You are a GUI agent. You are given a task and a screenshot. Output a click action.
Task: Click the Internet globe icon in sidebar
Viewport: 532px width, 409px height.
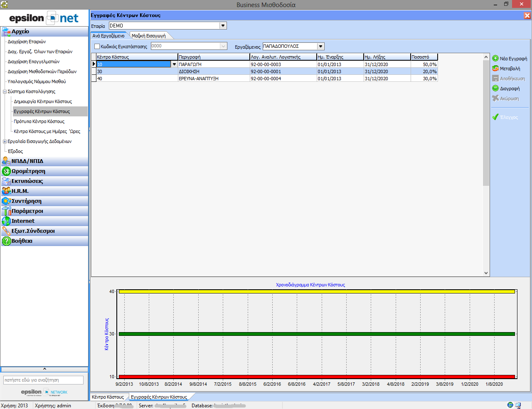[6, 221]
